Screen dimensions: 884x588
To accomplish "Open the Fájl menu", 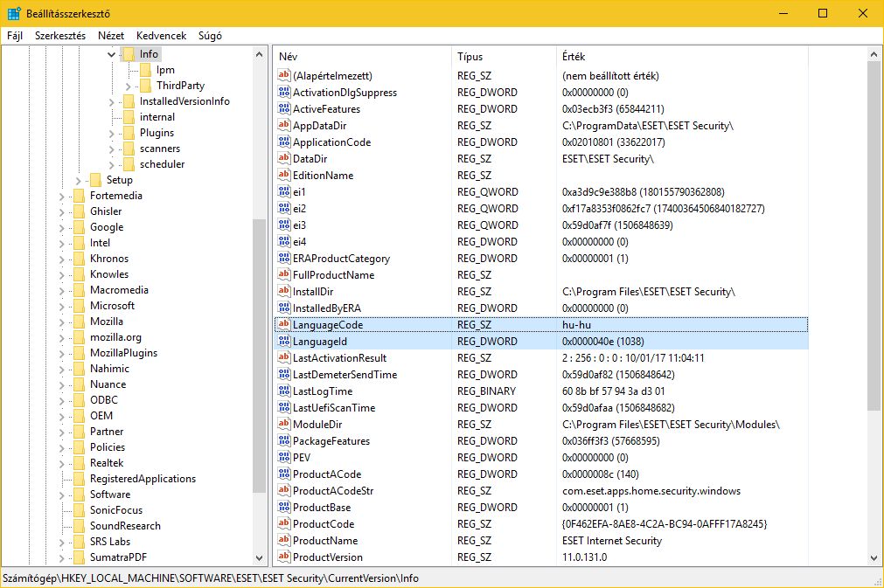I will click(15, 36).
